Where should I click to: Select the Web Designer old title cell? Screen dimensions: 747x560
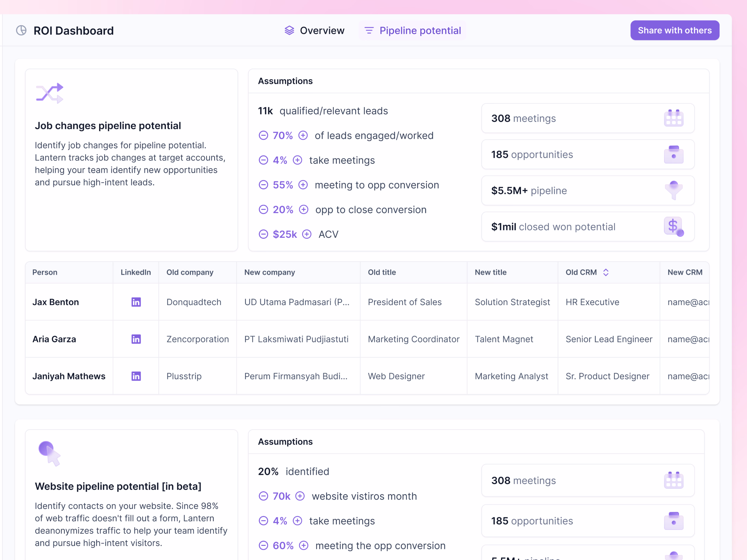[x=413, y=376]
